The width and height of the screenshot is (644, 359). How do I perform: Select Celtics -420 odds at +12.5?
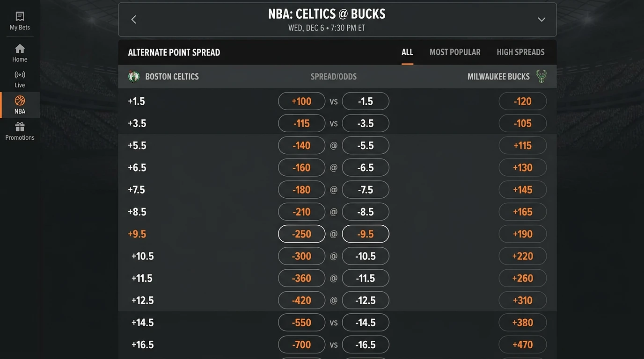[x=301, y=300]
